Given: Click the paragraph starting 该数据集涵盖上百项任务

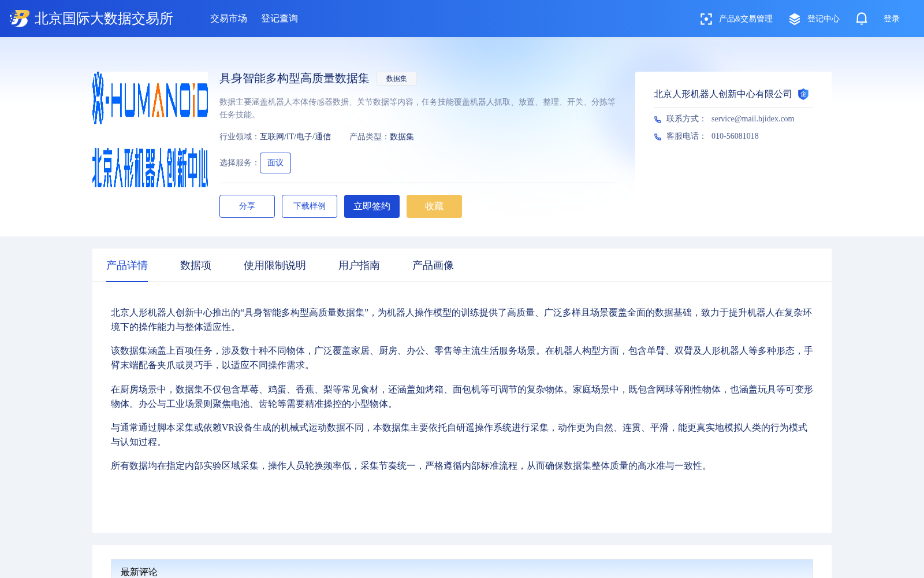Looking at the screenshot, I should pyautogui.click(x=462, y=358).
